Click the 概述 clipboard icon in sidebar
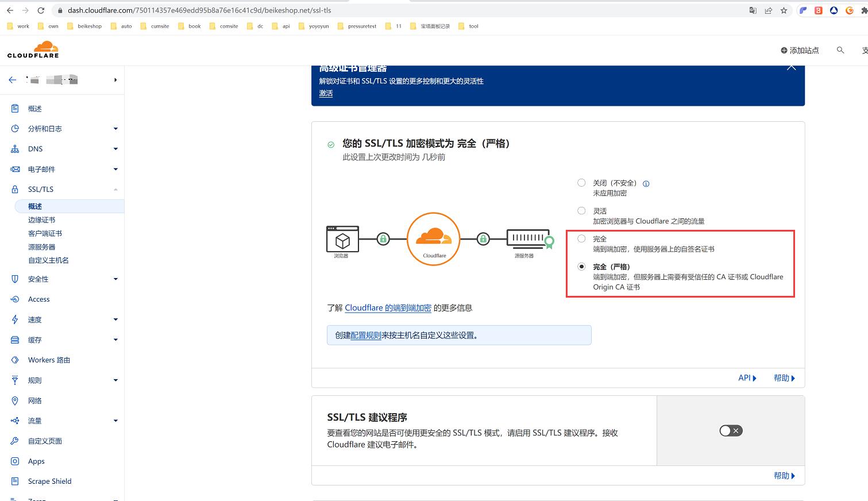Screen dimensions: 868x501 click(15, 109)
